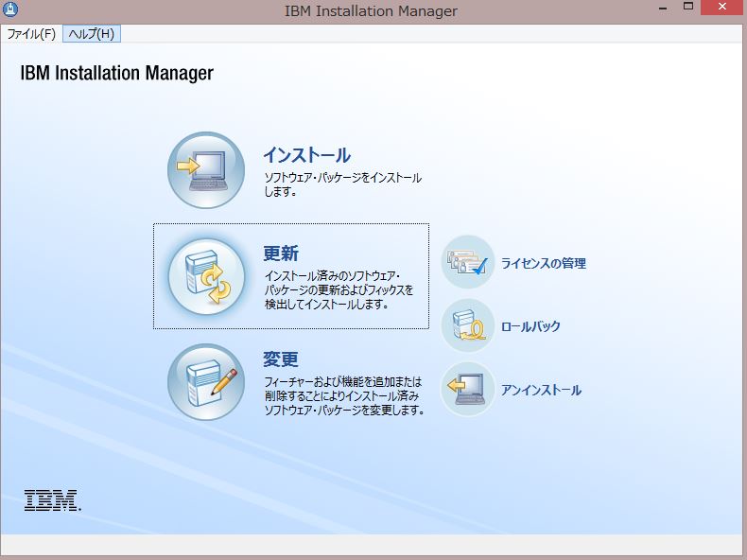Click the Install computer icon (インストール)
This screenshot has width=747, height=560.
point(206,170)
